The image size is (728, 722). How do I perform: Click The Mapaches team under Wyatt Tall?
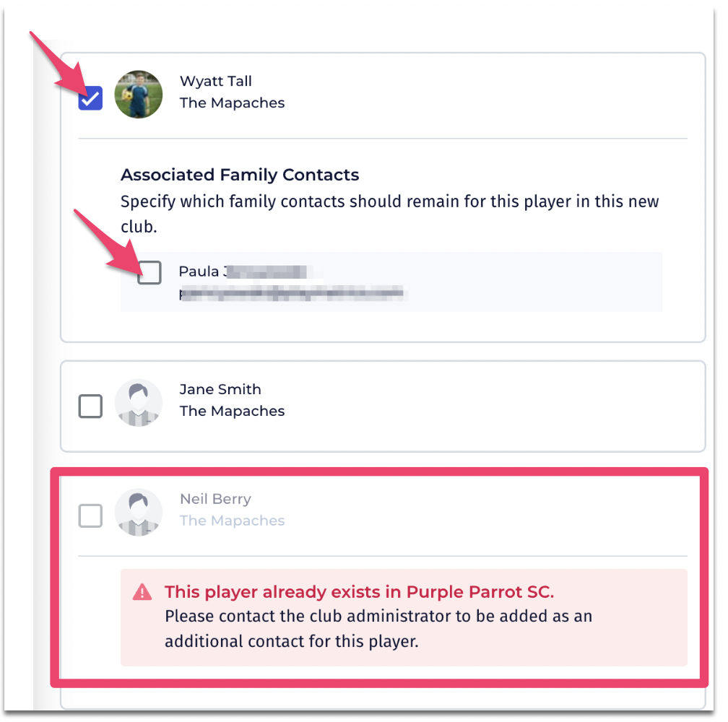click(x=232, y=103)
